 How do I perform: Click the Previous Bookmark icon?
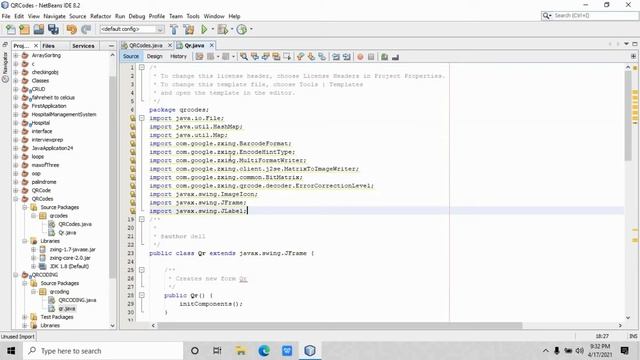300,57
